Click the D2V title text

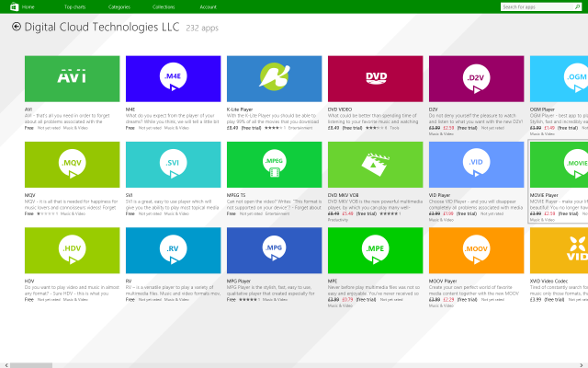(x=433, y=109)
